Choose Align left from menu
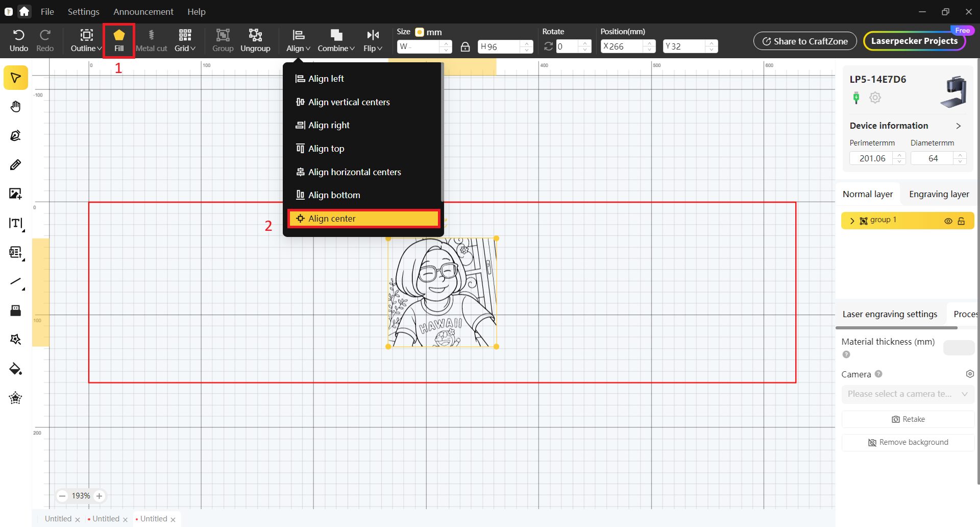980x527 pixels. (363, 79)
